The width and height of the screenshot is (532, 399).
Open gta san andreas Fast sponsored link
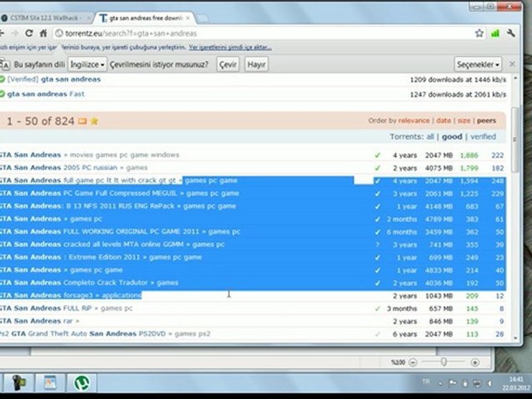pos(46,94)
